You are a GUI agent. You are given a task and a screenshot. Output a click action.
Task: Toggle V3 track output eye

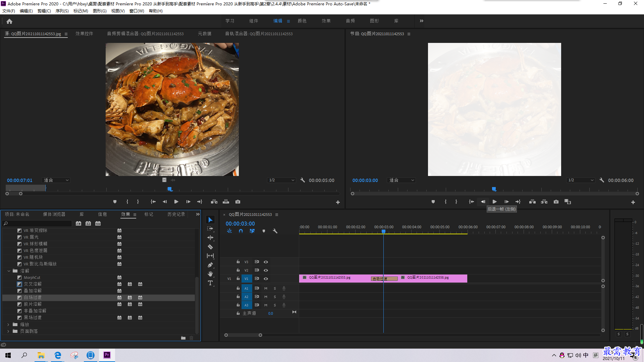click(x=266, y=262)
